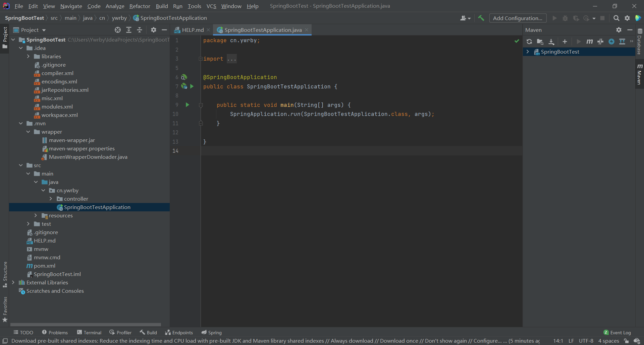Click line 14 in the editor
The width and height of the screenshot is (644, 345).
[x=362, y=151]
